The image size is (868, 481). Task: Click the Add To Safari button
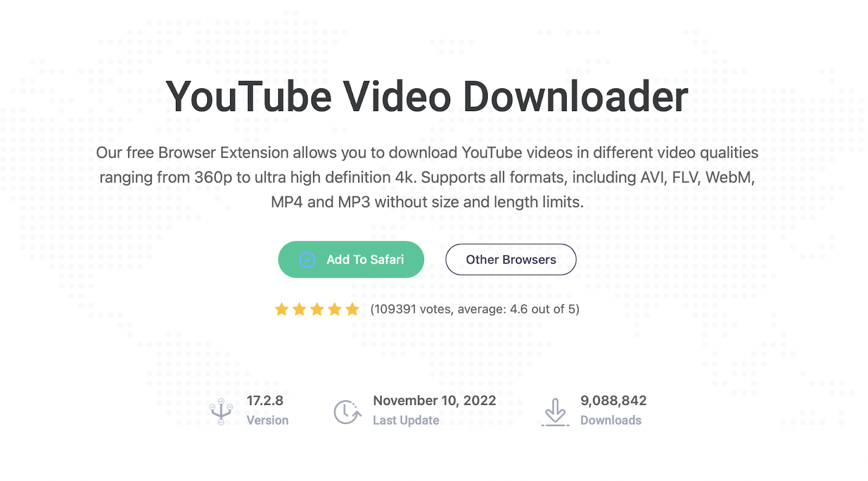click(x=351, y=259)
